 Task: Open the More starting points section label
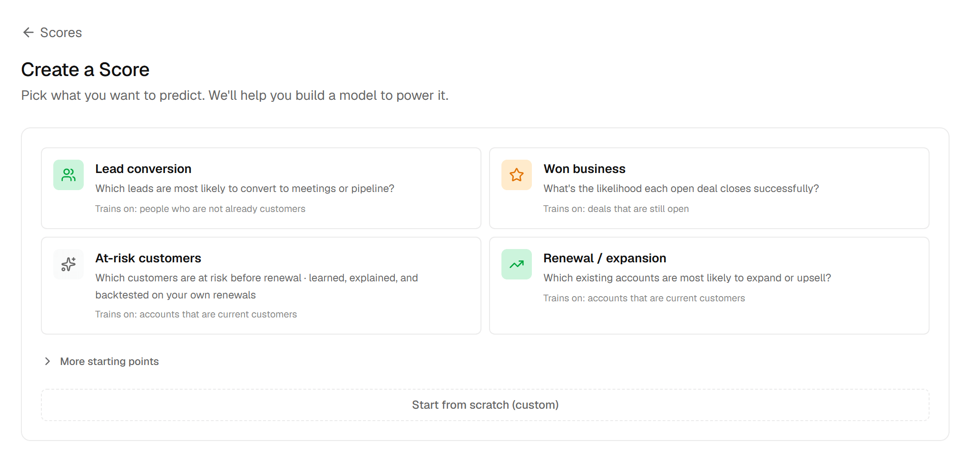(x=109, y=361)
